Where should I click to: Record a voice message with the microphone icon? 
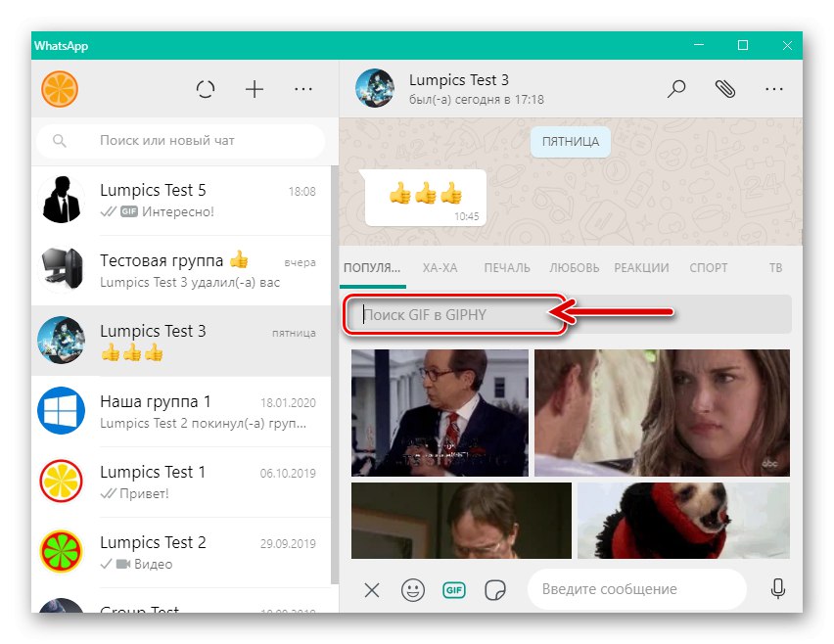(778, 589)
